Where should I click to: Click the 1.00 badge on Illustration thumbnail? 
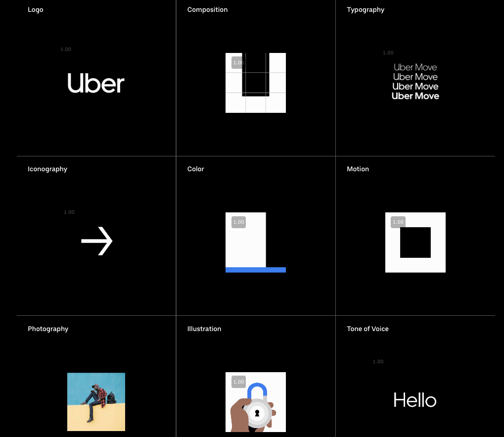tap(238, 382)
